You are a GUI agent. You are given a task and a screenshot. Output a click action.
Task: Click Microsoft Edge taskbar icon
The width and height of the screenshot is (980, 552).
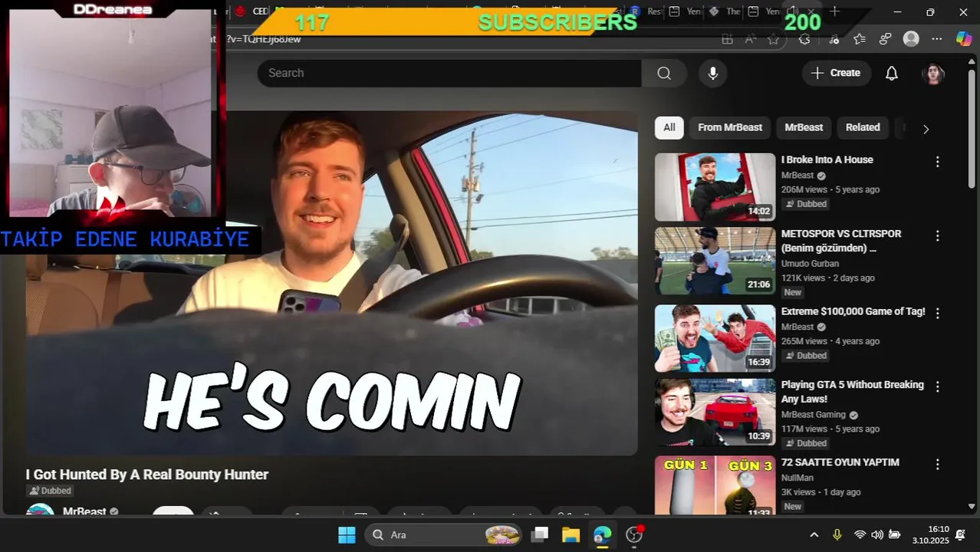[x=603, y=534]
